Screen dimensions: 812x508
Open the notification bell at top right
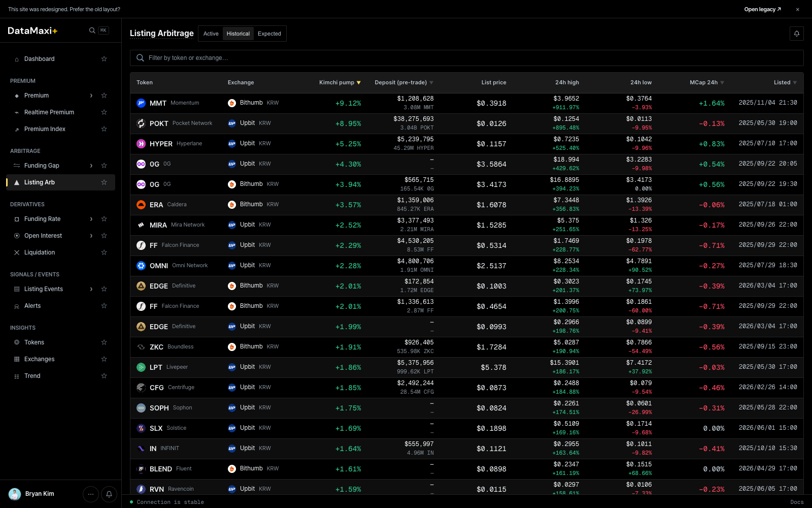(797, 34)
